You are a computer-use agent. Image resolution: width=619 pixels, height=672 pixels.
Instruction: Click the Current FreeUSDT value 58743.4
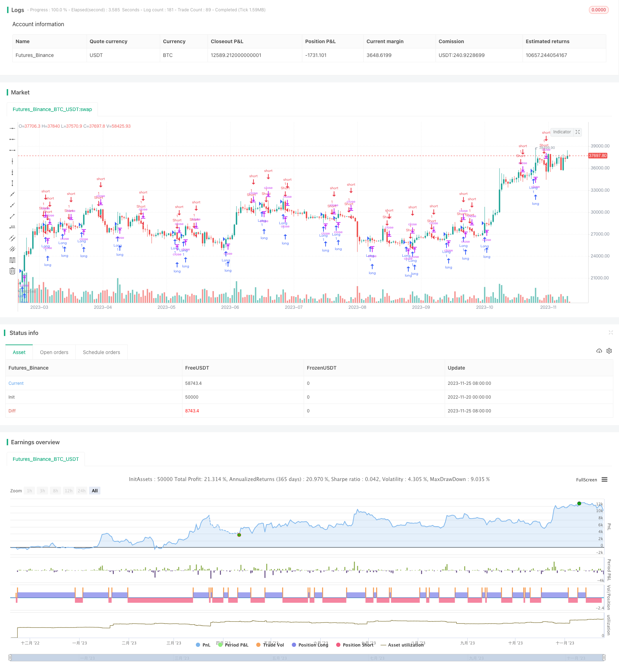point(193,383)
